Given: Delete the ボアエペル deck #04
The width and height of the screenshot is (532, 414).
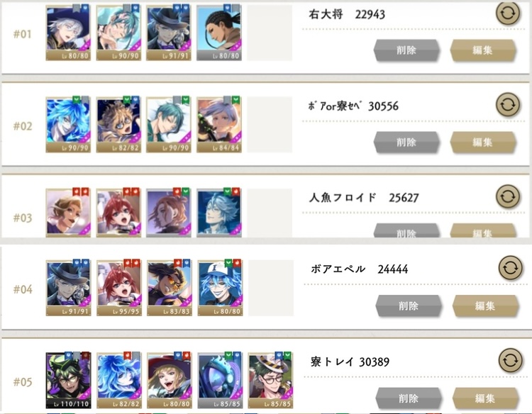Looking at the screenshot, I should [x=409, y=306].
